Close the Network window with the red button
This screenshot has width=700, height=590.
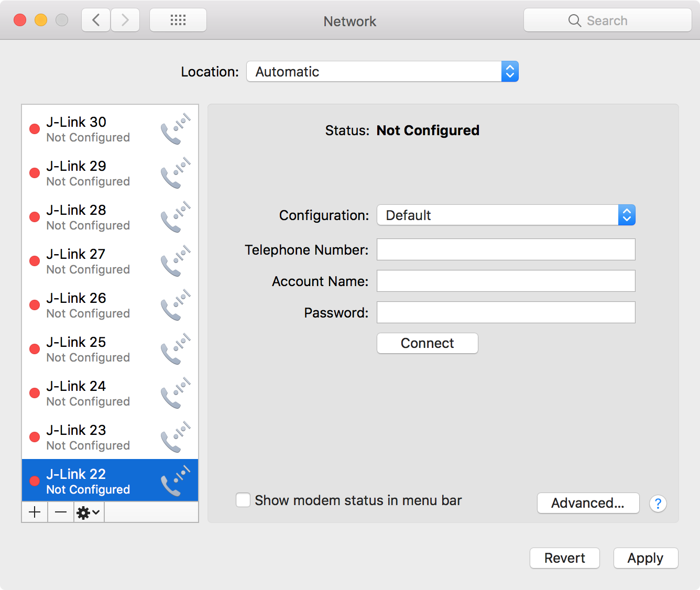(20, 20)
